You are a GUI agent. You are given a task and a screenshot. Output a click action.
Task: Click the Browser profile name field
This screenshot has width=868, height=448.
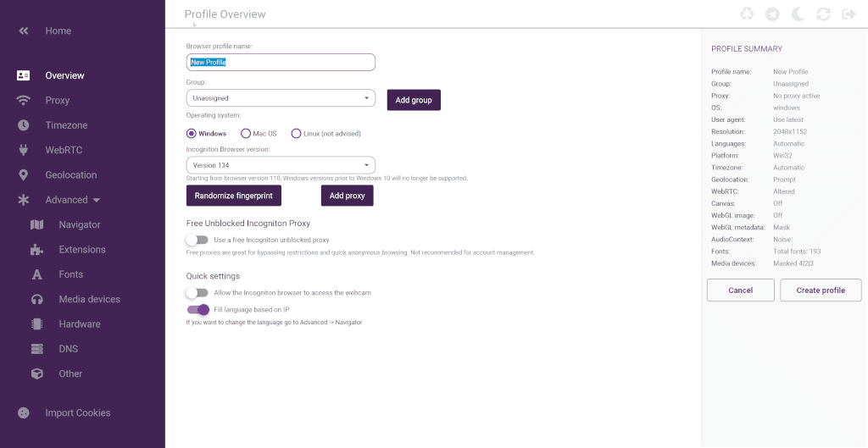[281, 63]
